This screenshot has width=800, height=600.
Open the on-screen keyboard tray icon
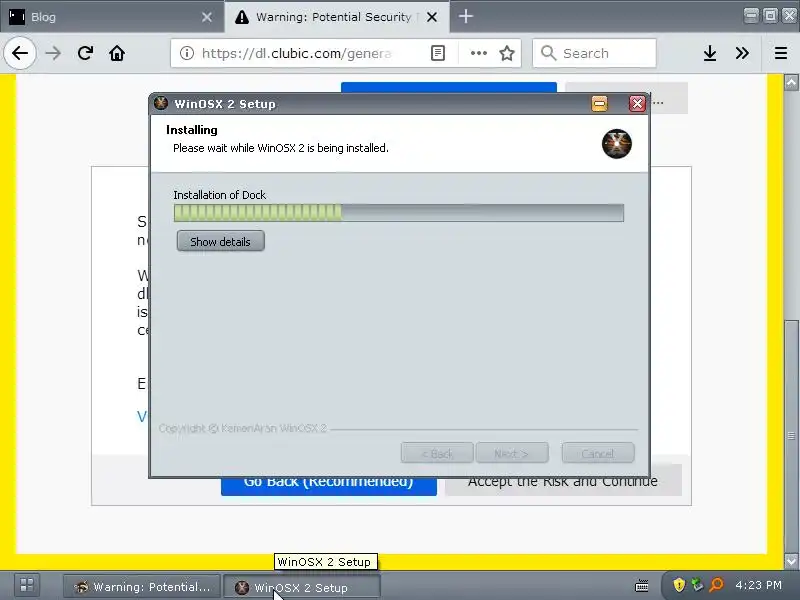(641, 586)
